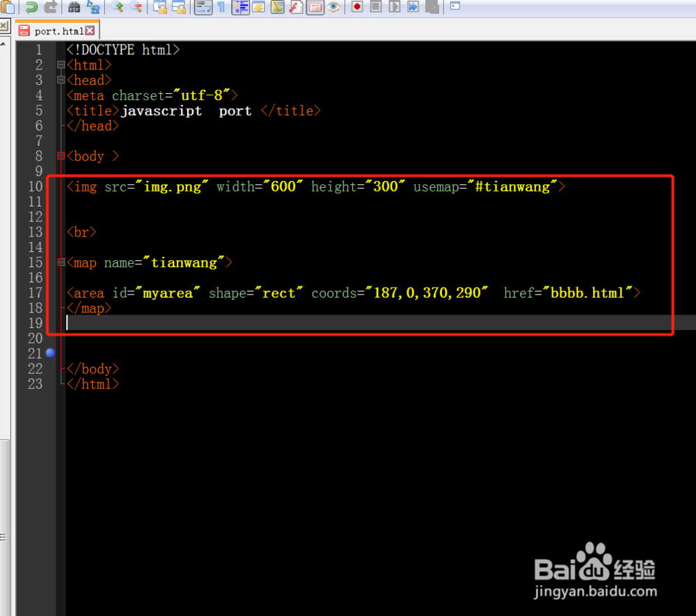Open the user defined language icon
The image size is (696, 616).
click(258, 6)
